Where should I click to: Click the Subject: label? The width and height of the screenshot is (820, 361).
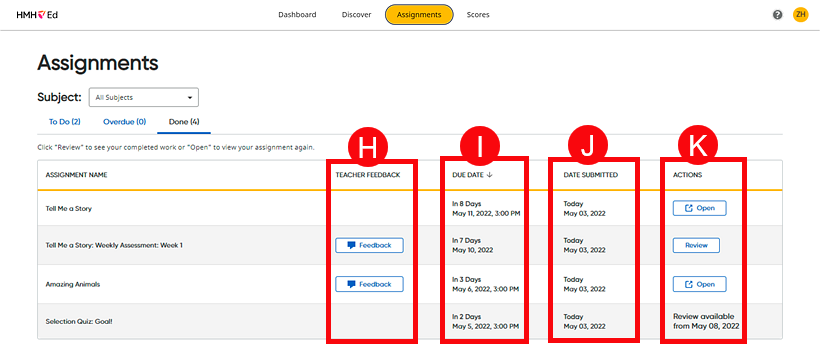click(60, 97)
